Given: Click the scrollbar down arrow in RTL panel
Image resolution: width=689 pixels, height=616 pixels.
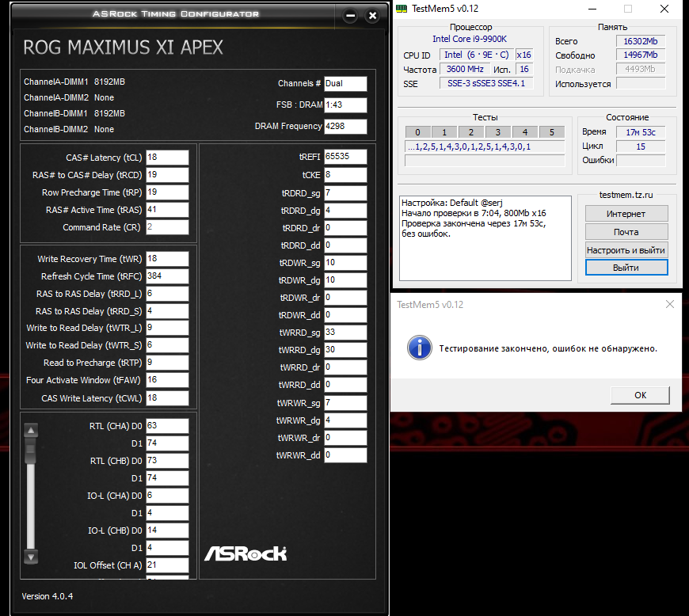Looking at the screenshot, I should tap(31, 557).
